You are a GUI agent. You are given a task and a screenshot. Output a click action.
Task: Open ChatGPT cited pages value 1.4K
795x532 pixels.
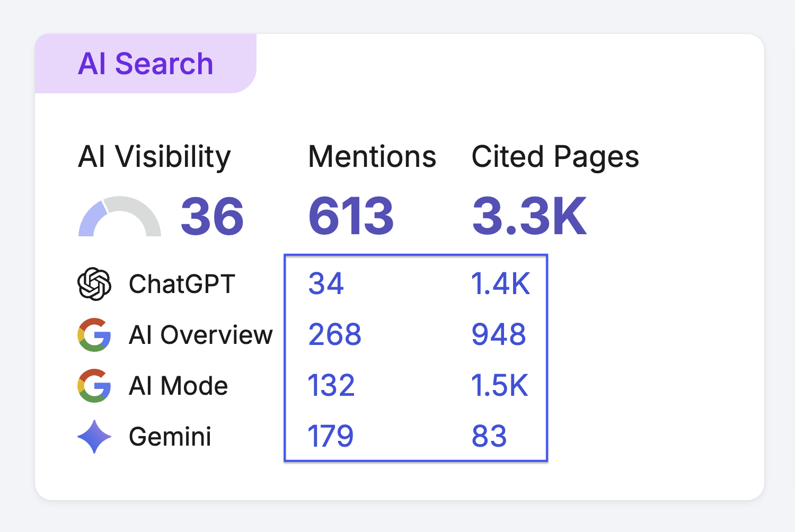pos(501,284)
